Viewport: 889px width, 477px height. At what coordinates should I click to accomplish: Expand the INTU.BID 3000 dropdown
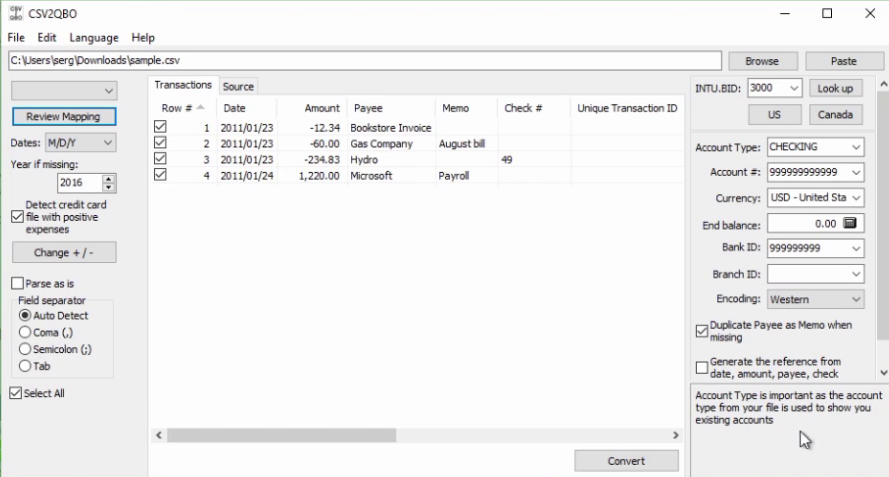pyautogui.click(x=794, y=88)
